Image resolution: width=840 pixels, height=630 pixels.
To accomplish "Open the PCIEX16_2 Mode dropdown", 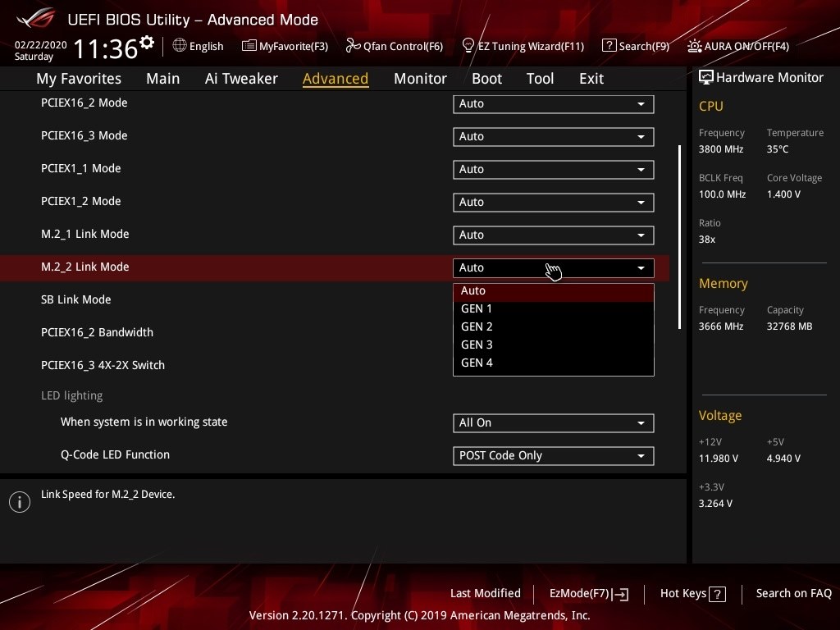I will coord(553,104).
